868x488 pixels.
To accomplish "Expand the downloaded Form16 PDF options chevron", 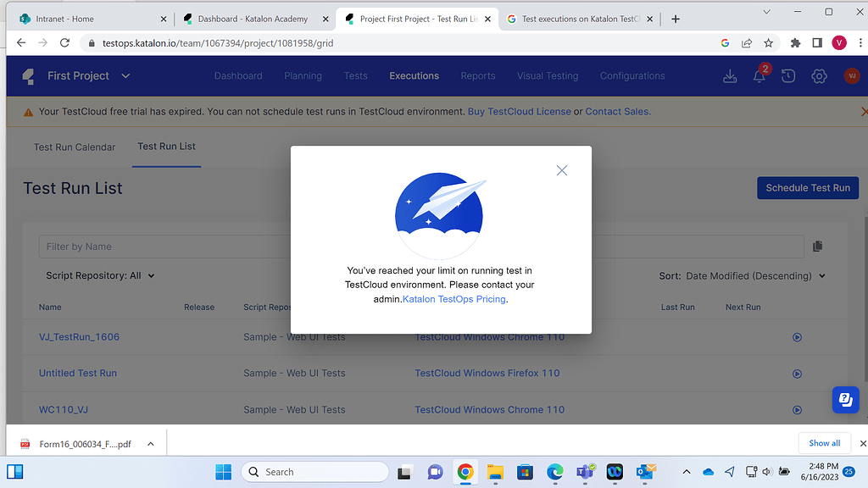I will tap(150, 442).
